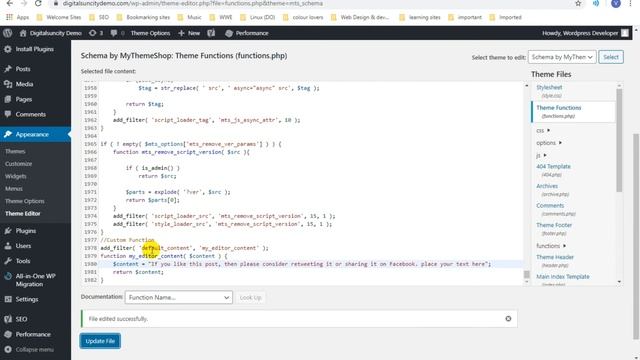Click the add_filter default_content line 1978
The height and width of the screenshot is (360, 640).
184,248
